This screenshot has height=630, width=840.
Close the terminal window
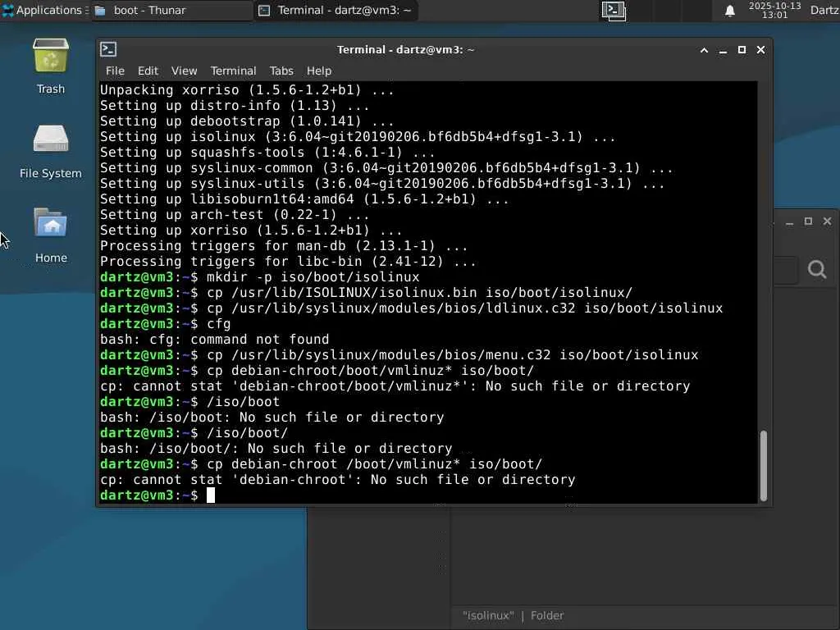[760, 50]
